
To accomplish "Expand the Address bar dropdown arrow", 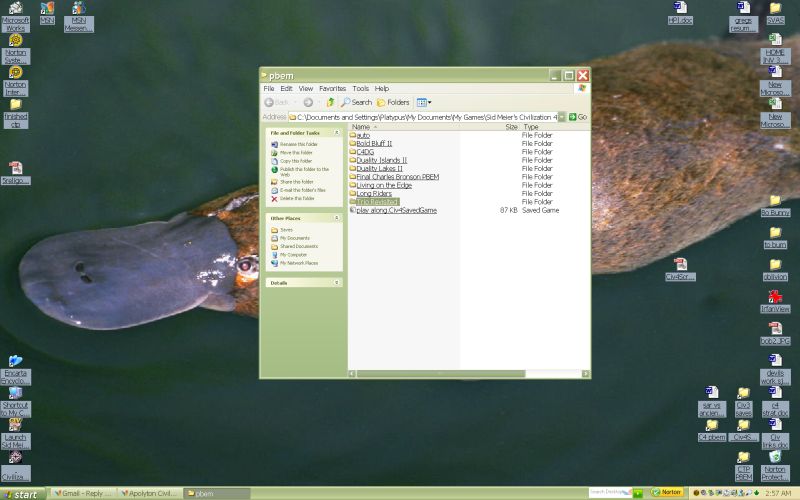I will (561, 117).
